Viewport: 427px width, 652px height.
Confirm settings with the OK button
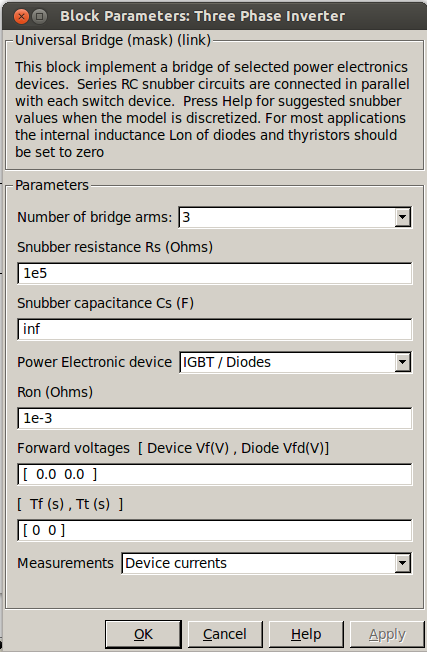tap(143, 634)
